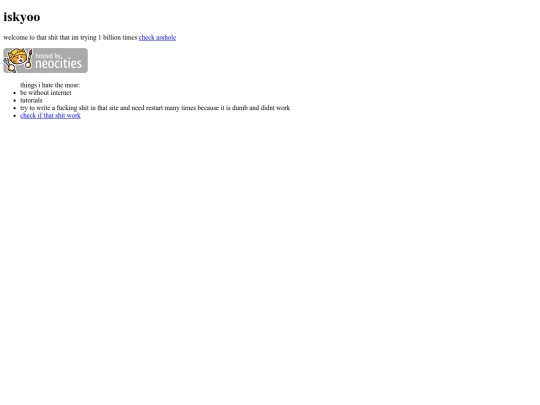Screen dimensions: 540x405
Task: Open the "check asshole" link
Action: (157, 38)
